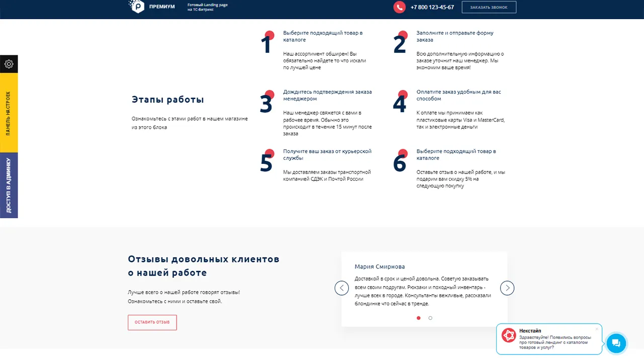Click 'Заполните и отправьте форму заказа' title
The width and height of the screenshot is (644, 362).
point(455,36)
